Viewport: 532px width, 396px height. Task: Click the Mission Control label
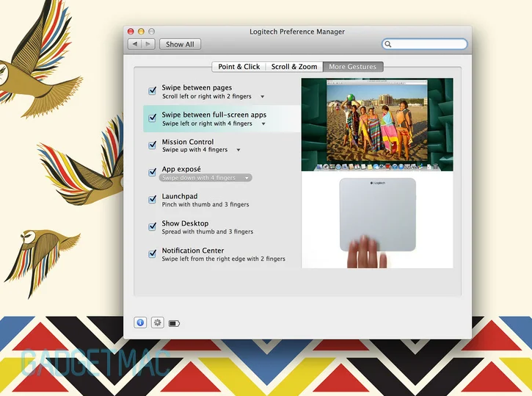point(188,142)
